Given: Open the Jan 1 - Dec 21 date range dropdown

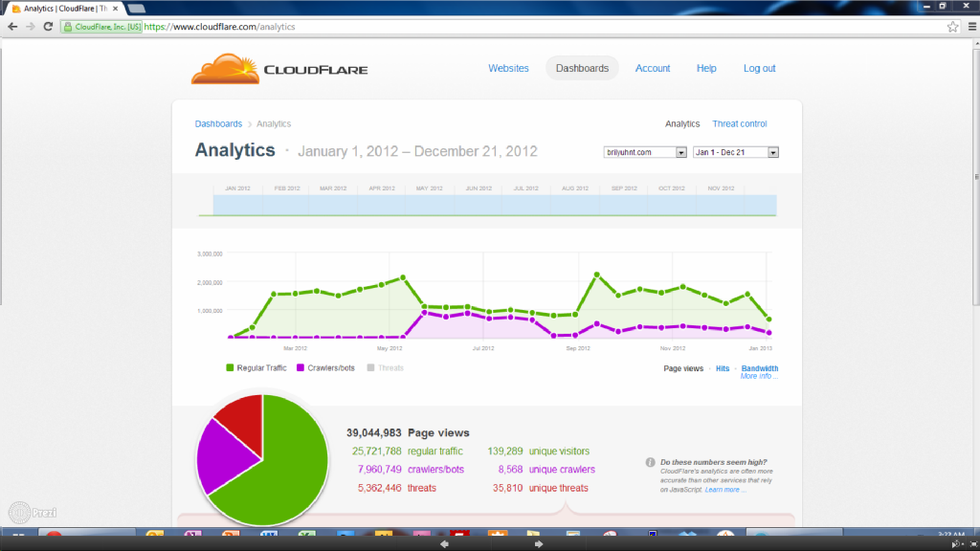Looking at the screenshot, I should pyautogui.click(x=736, y=152).
